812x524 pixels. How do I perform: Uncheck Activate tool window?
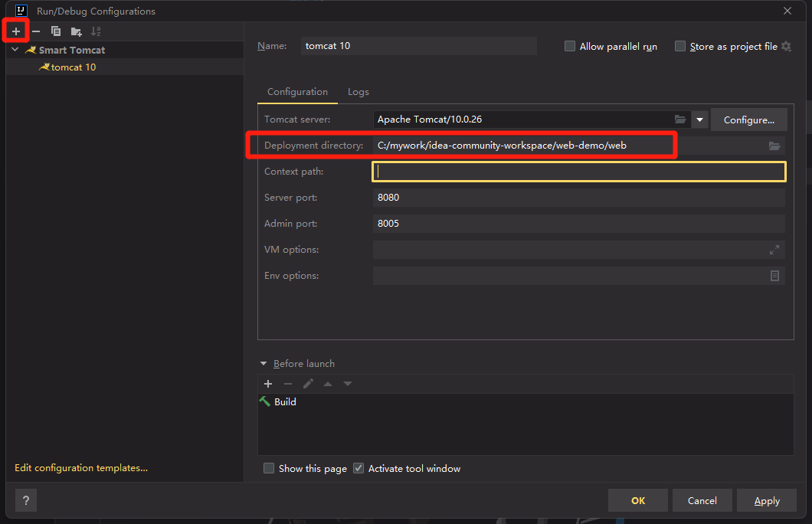click(359, 468)
